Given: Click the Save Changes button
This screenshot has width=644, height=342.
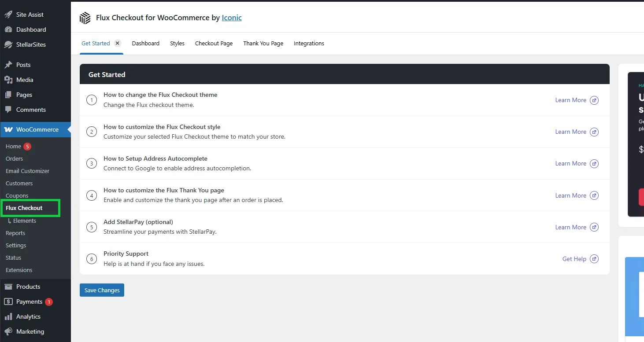Looking at the screenshot, I should point(102,290).
